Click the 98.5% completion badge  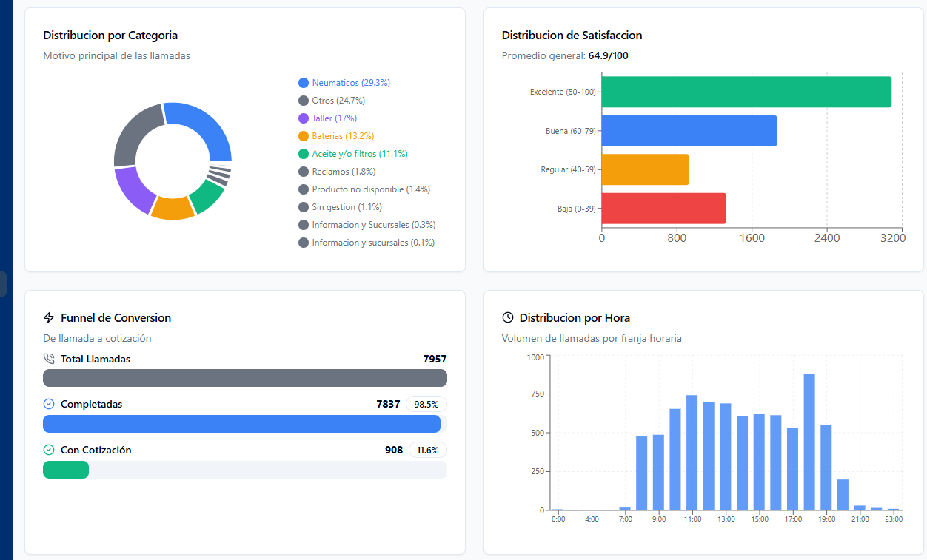point(426,404)
